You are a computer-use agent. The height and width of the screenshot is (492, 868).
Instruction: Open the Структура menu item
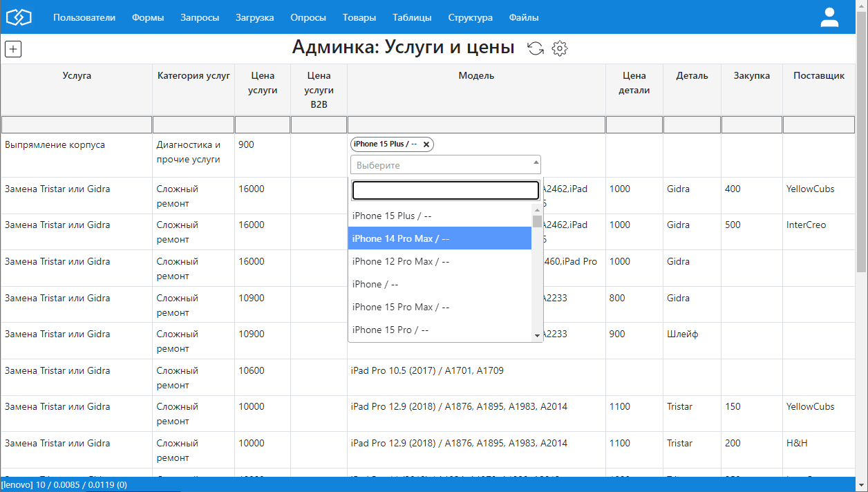point(471,17)
